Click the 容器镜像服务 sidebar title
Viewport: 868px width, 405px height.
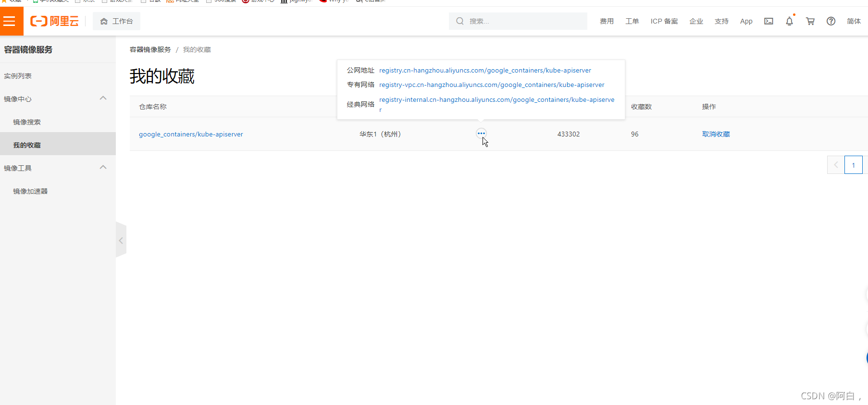[x=28, y=49]
